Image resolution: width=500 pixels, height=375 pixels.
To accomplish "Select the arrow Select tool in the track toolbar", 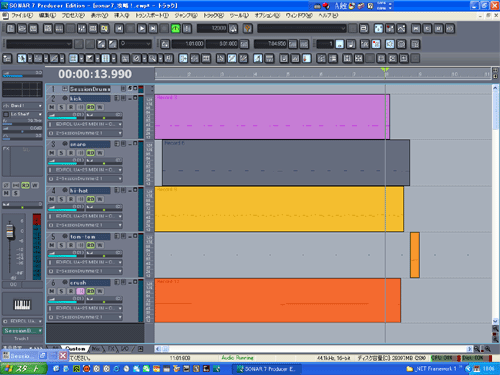I will pyautogui.click(x=22, y=59).
